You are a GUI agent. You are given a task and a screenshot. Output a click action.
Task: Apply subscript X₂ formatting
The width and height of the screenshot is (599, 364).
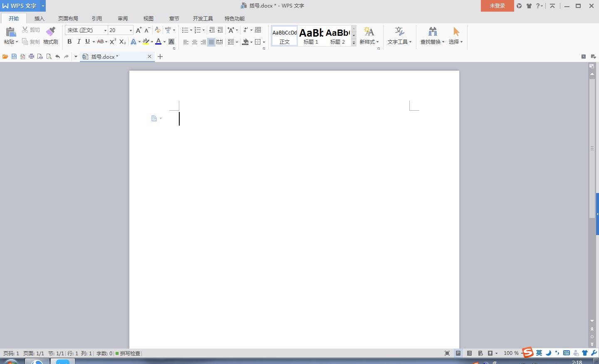[122, 42]
